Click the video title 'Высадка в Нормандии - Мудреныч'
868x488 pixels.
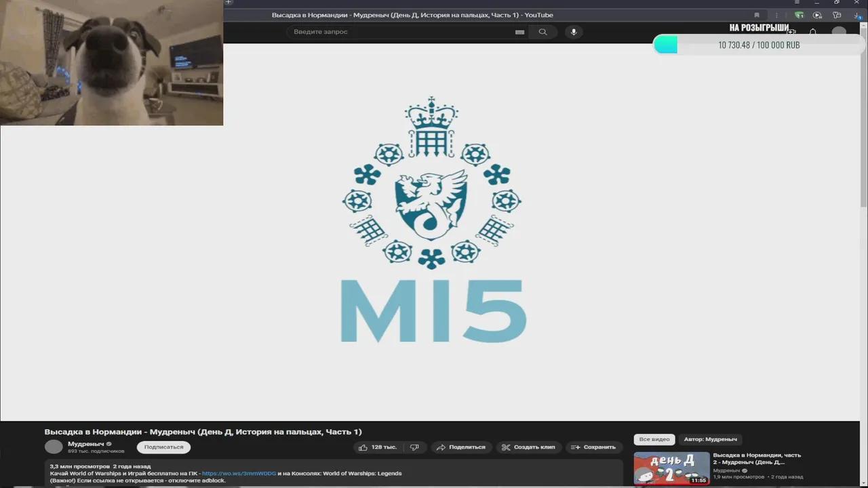[x=203, y=432]
